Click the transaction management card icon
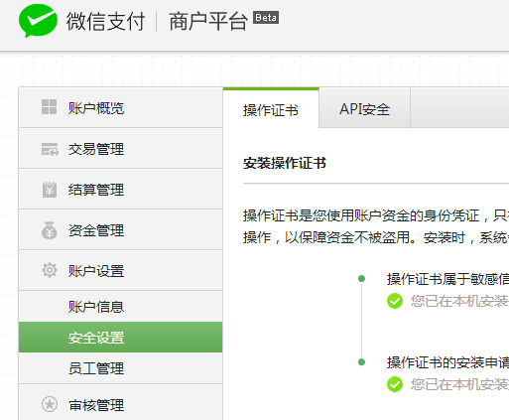The height and width of the screenshot is (420, 509). (50, 149)
